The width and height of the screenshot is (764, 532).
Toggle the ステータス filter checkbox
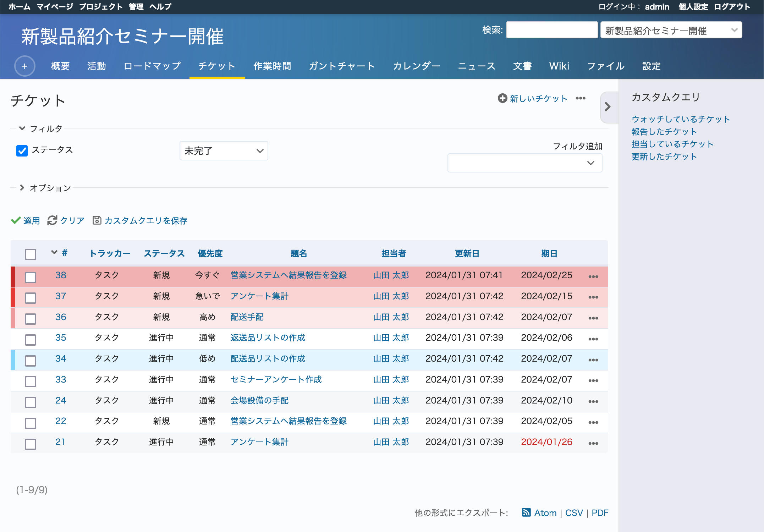[22, 150]
